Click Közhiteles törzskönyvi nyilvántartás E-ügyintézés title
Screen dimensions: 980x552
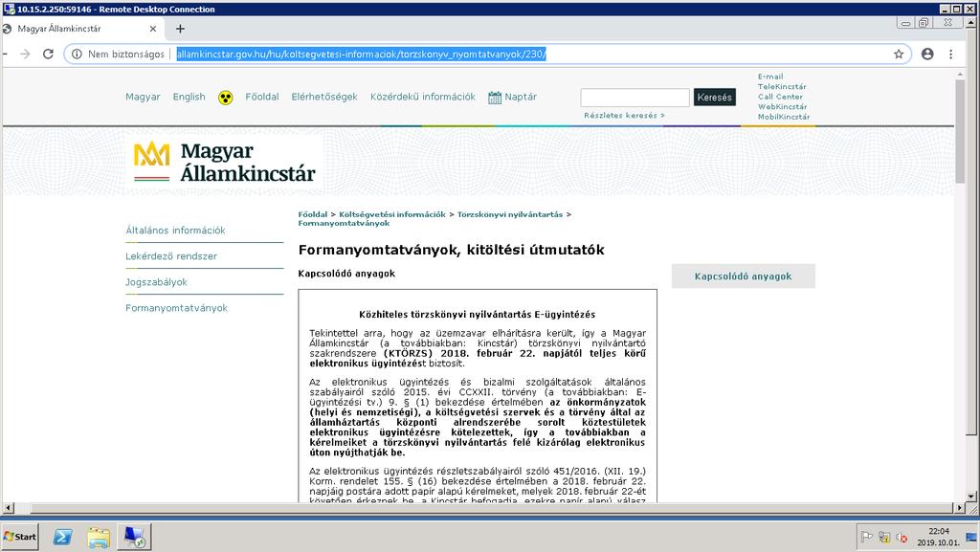click(x=477, y=315)
